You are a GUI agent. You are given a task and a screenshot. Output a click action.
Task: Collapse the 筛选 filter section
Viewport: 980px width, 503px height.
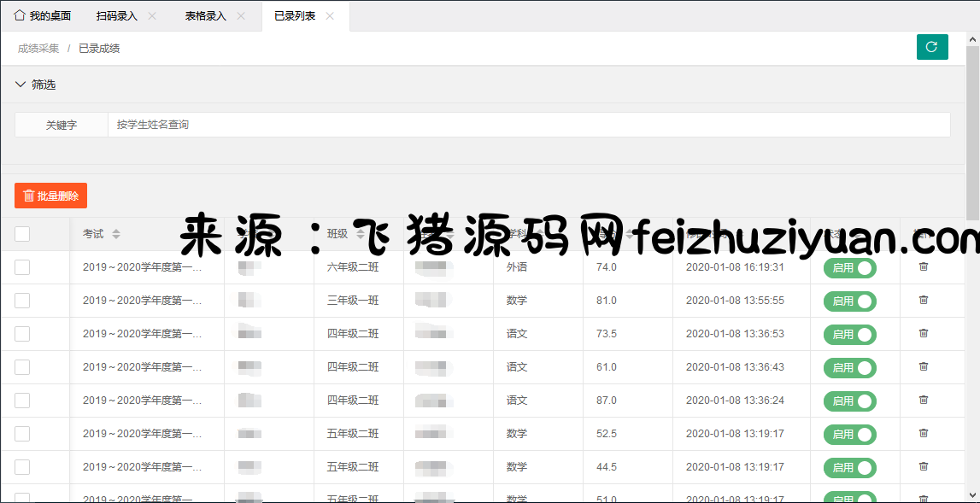(21, 85)
